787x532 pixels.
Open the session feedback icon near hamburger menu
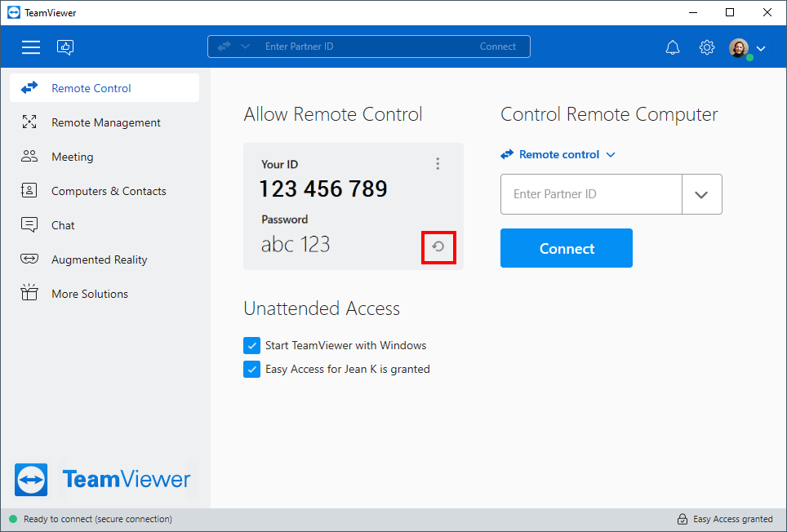pyautogui.click(x=64, y=47)
